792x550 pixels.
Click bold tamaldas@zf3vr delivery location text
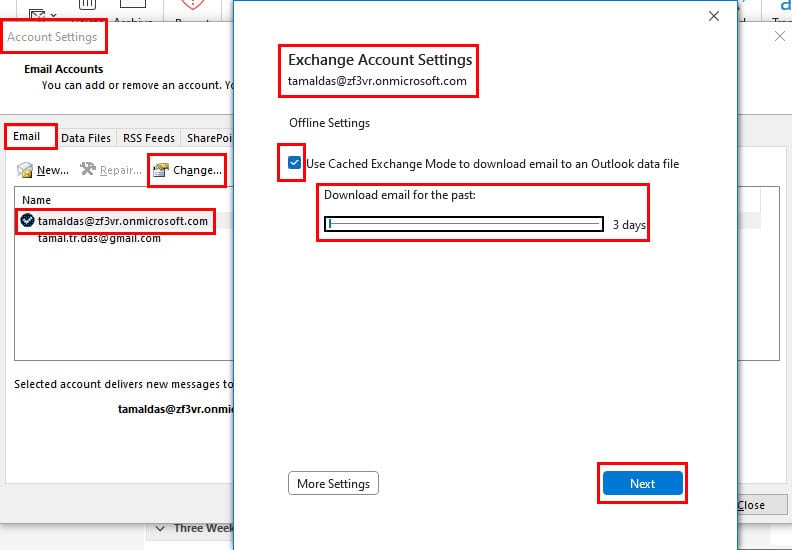175,409
